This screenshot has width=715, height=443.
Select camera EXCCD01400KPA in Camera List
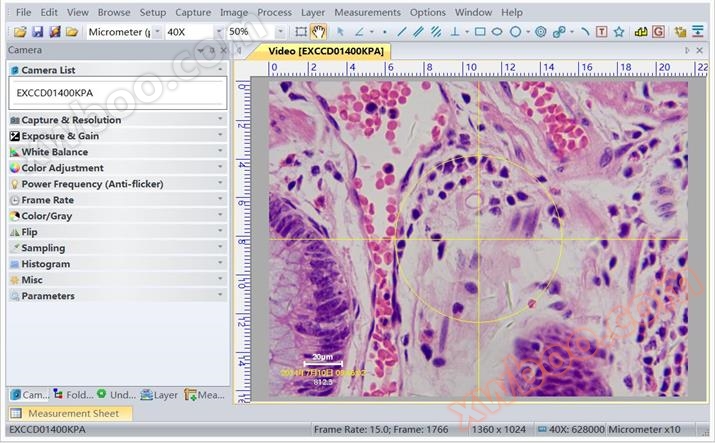click(58, 92)
